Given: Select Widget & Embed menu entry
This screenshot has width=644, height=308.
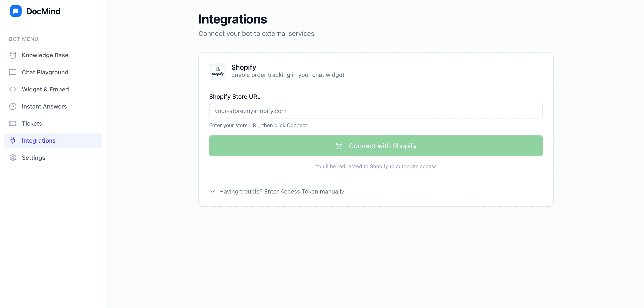Looking at the screenshot, I should tap(45, 89).
